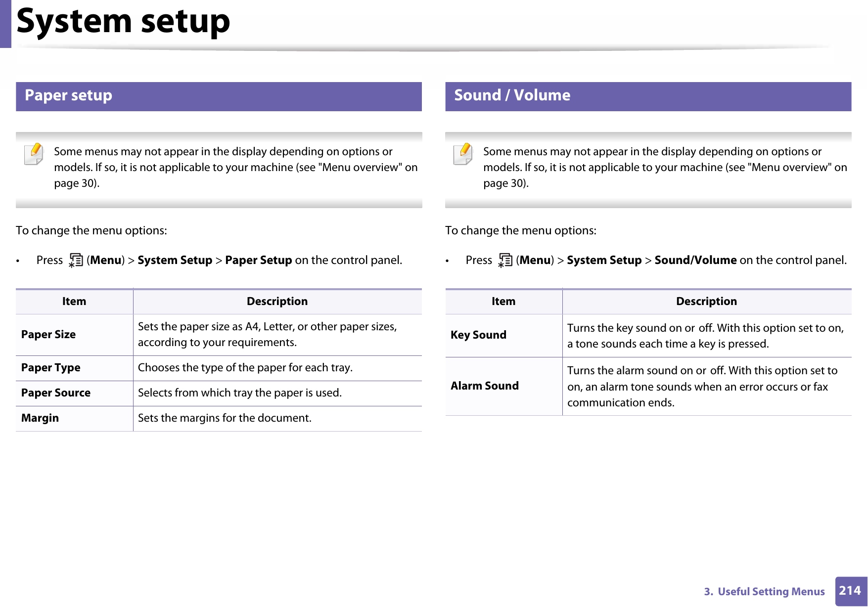
Task: Click the Alarm Sound table item
Action: [485, 386]
